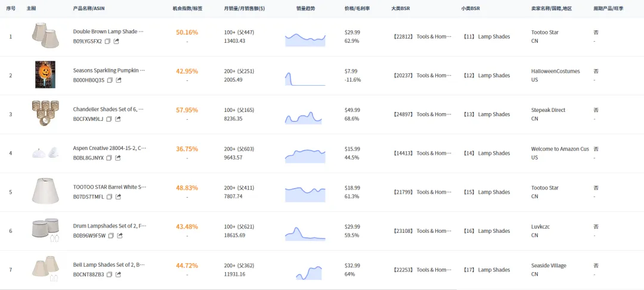Copy ASIN B0CFXVM9LJ with the copy icon
The height and width of the screenshot is (290, 644).
pos(109,119)
